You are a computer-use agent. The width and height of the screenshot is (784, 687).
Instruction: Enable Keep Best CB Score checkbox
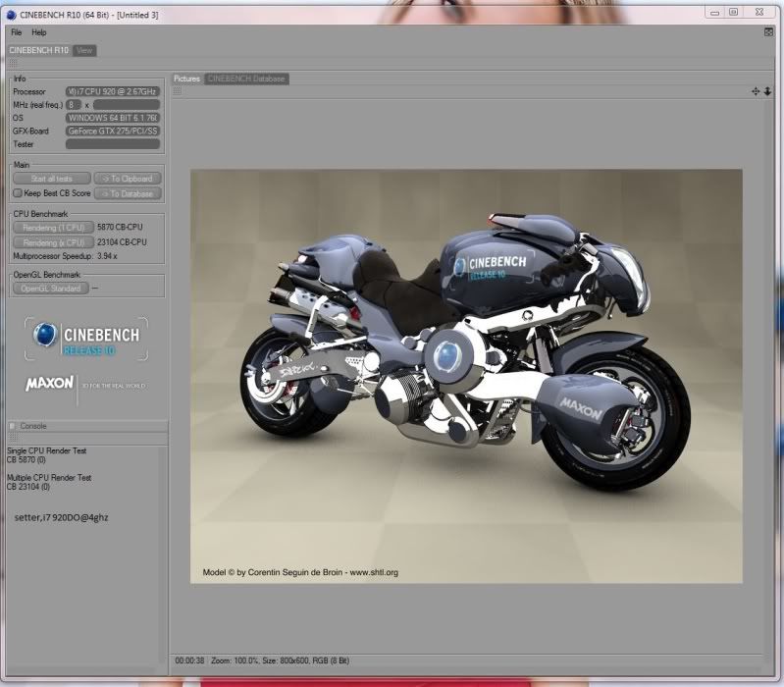18,193
